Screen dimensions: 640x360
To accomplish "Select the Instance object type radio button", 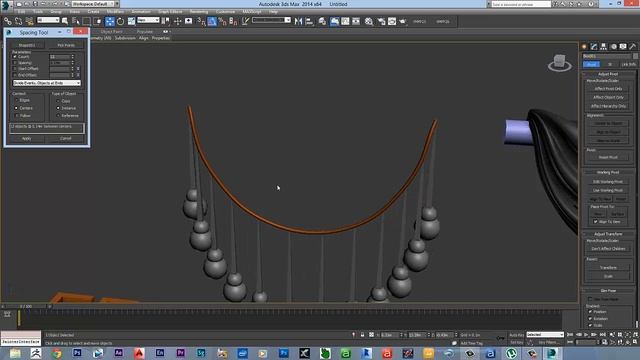I will point(58,108).
